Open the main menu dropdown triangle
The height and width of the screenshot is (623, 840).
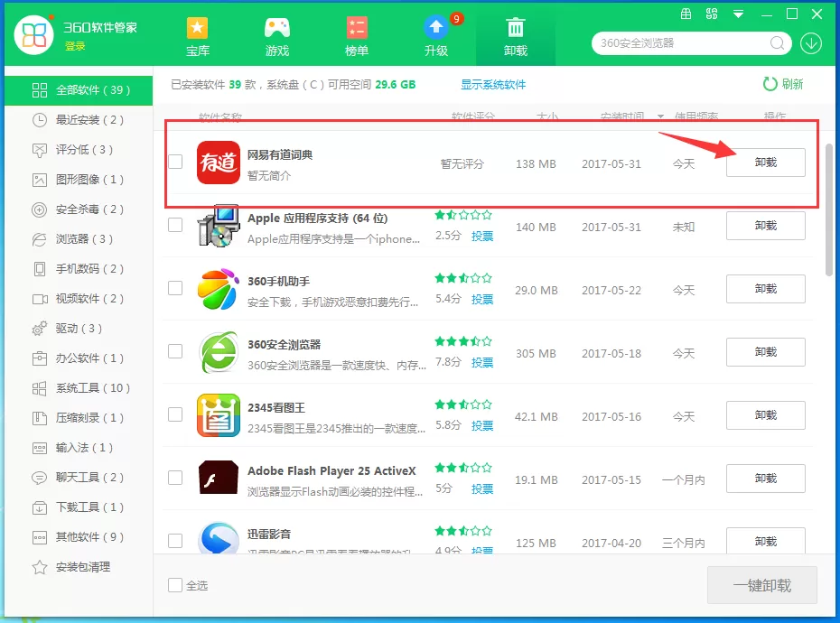tap(738, 14)
